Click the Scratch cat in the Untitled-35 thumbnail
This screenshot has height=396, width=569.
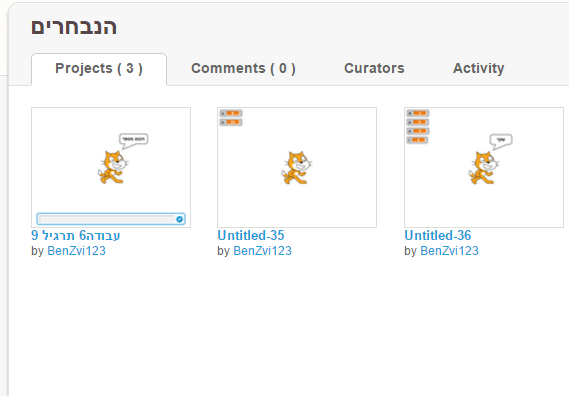pyautogui.click(x=296, y=168)
